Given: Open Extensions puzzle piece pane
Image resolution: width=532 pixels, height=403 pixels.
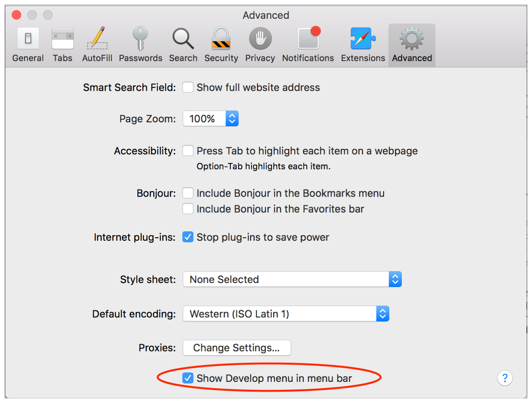Looking at the screenshot, I should coord(363,45).
